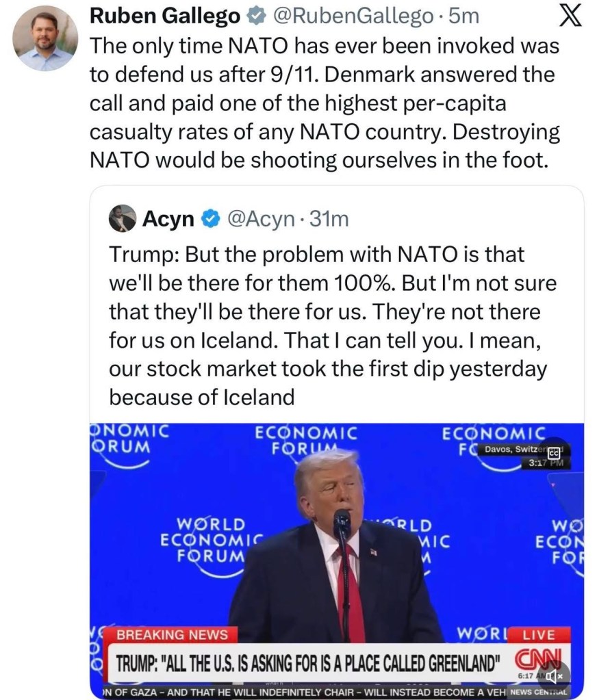The height and width of the screenshot is (700, 597).
Task: Open the Ruben Gallego display name
Action: (x=165, y=16)
